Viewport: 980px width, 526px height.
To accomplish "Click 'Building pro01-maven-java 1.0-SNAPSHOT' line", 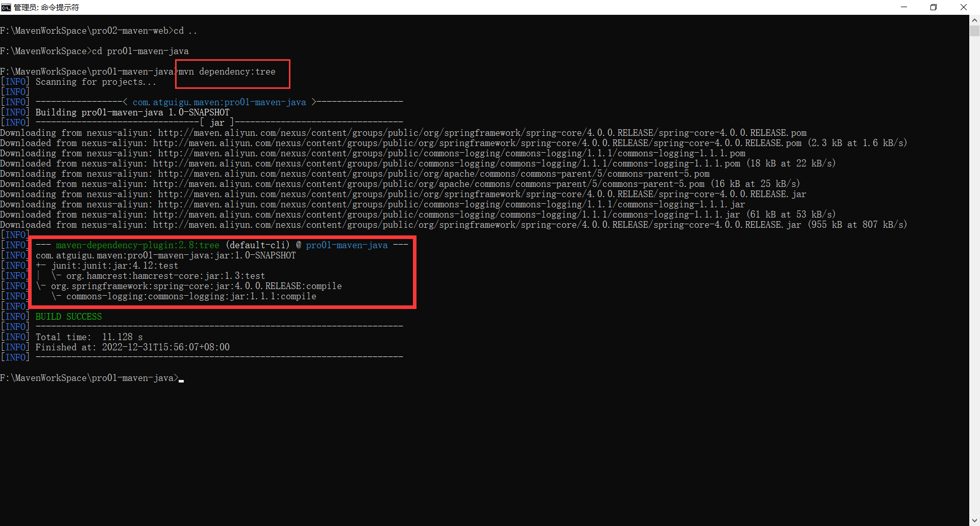I will [x=133, y=112].
